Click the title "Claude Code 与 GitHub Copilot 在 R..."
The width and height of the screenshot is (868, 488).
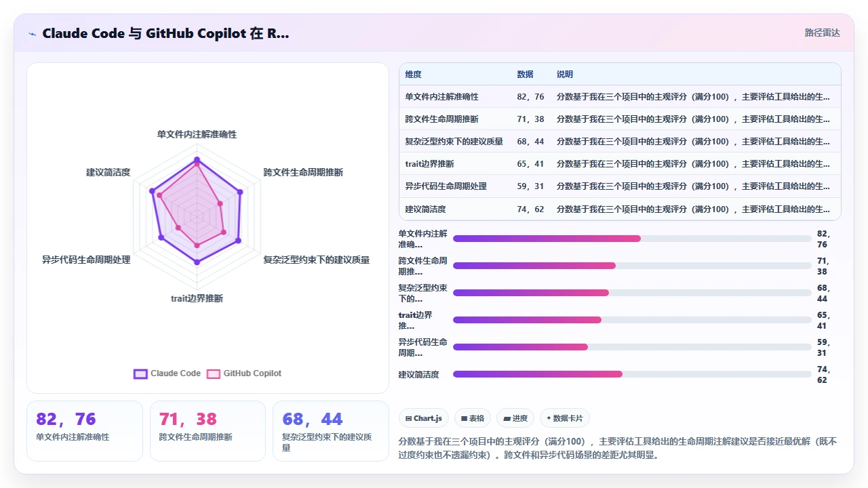pos(165,33)
